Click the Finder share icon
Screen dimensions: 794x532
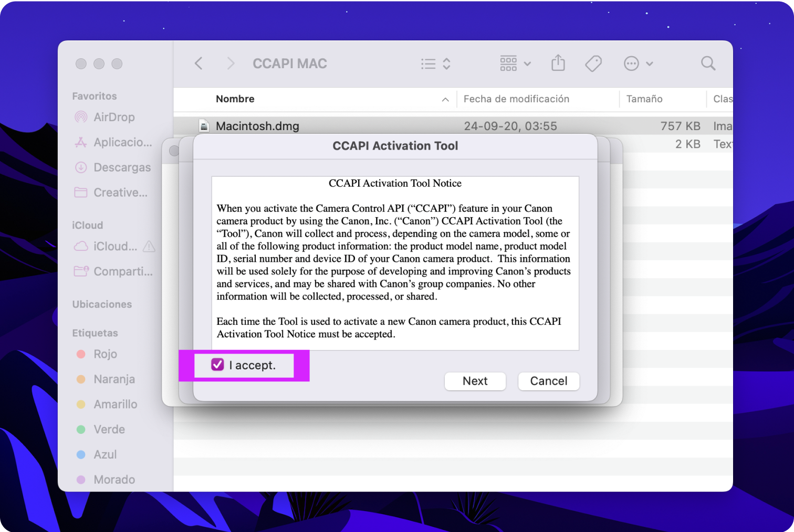tap(558, 63)
